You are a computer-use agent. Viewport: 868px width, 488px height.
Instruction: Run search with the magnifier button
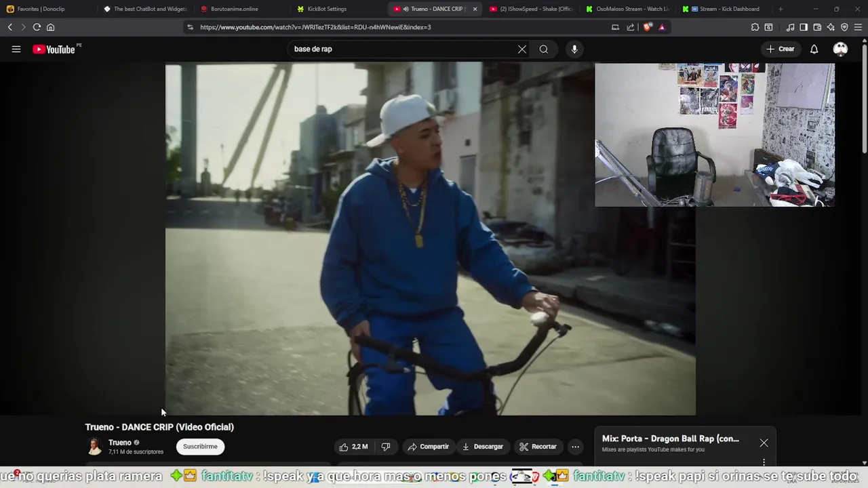coord(543,49)
